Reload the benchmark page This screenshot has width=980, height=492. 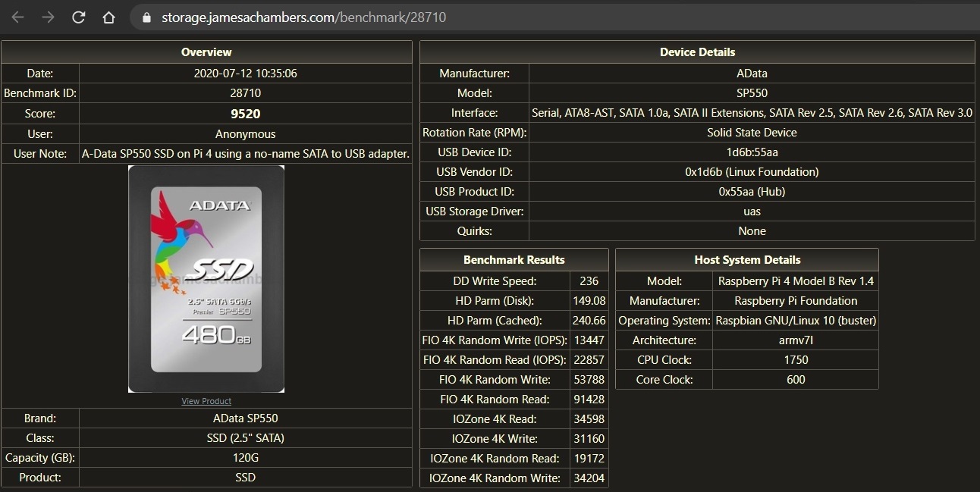(78, 17)
